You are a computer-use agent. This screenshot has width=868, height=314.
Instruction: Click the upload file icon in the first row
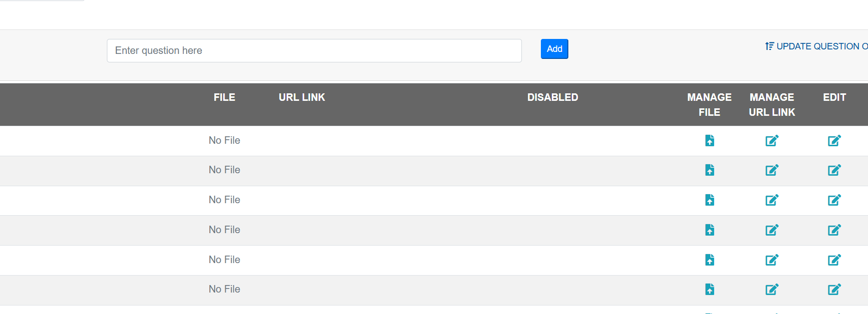(x=710, y=141)
